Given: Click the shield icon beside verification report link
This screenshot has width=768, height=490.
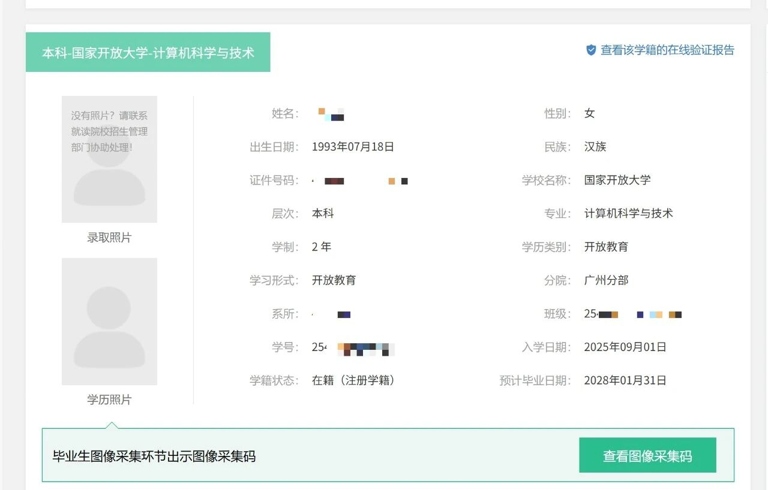Looking at the screenshot, I should click(x=591, y=50).
